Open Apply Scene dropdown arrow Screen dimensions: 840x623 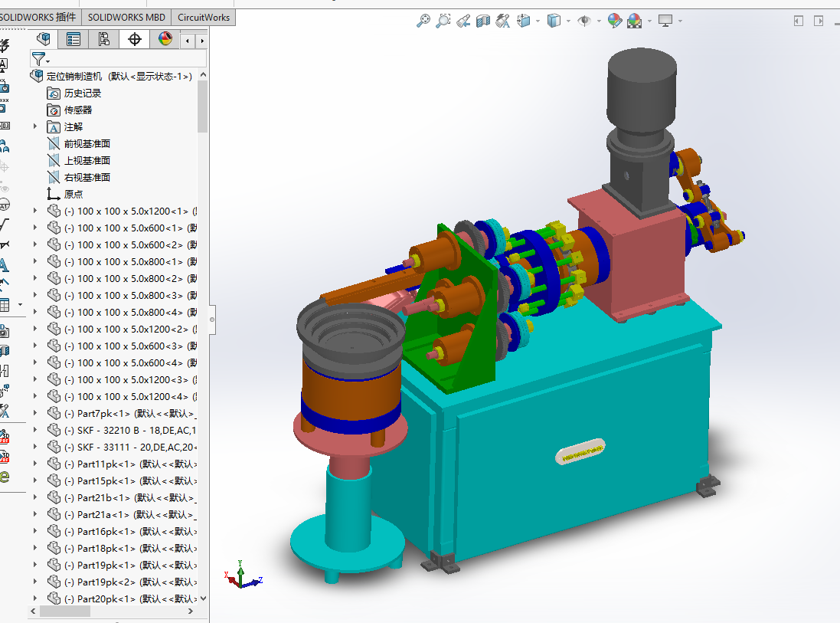650,21
